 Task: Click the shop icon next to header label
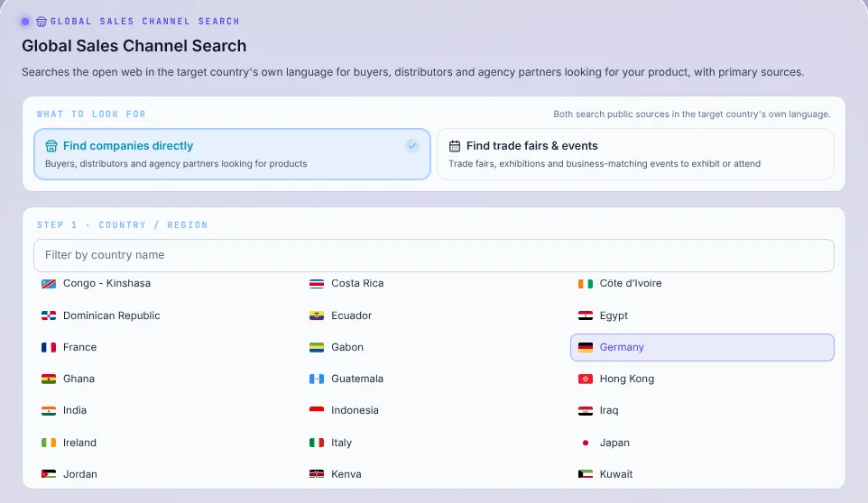41,22
